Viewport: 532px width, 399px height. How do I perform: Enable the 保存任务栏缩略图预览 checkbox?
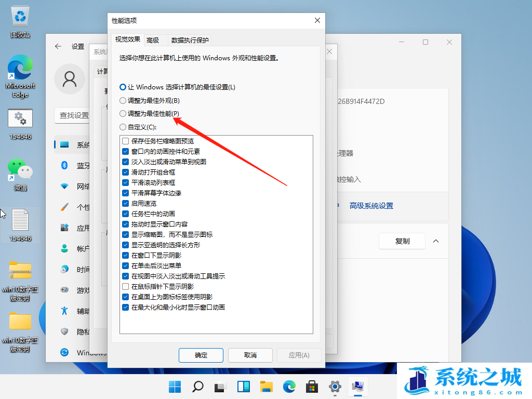pyautogui.click(x=125, y=140)
